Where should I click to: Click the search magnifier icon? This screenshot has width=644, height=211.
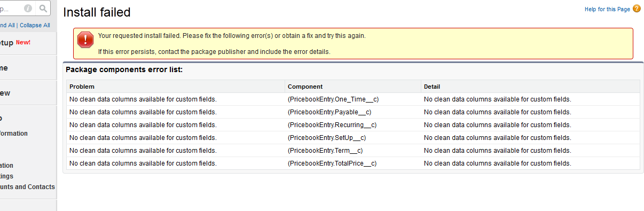point(43,8)
